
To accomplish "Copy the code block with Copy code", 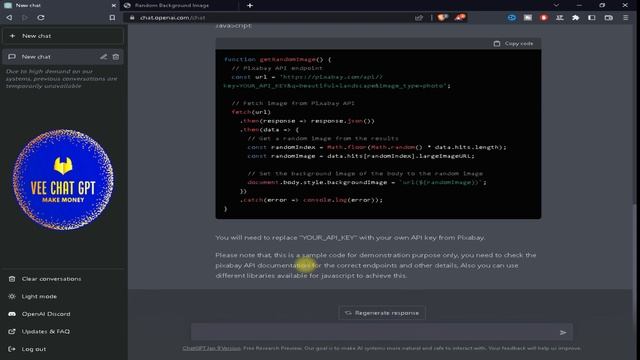I will click(513, 43).
